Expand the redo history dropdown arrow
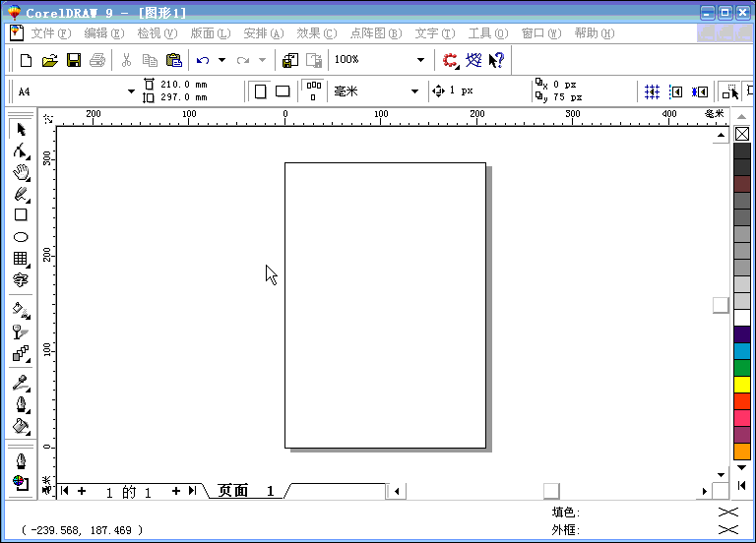This screenshot has height=543, width=756. tap(262, 60)
